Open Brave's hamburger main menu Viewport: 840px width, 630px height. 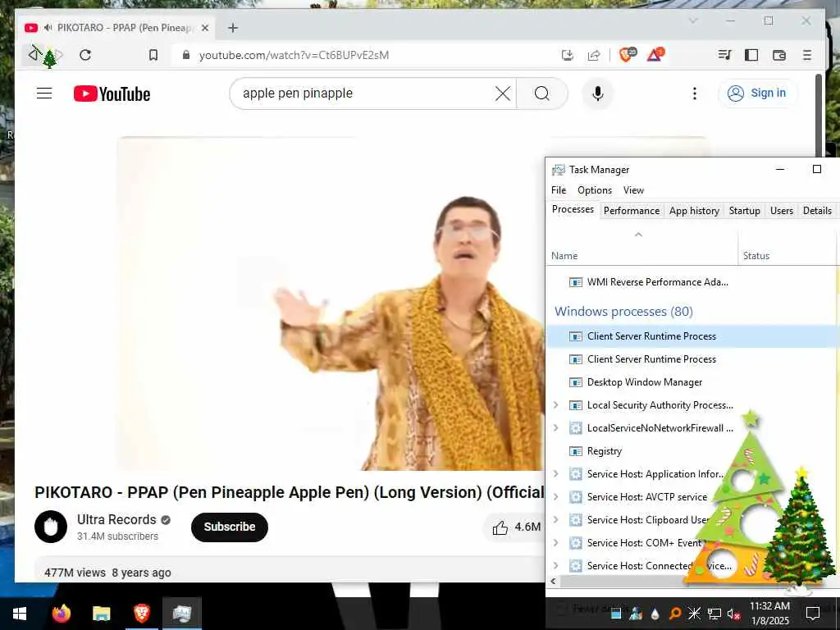(x=807, y=55)
